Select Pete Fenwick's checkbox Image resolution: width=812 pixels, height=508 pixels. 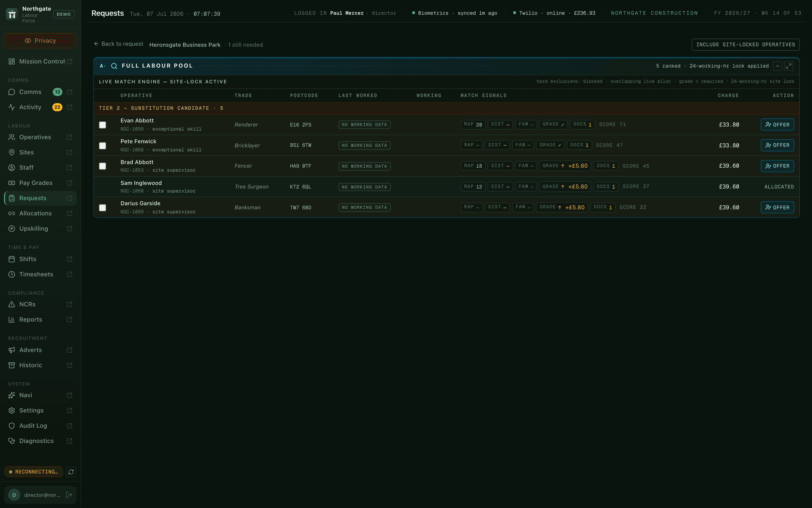click(103, 146)
